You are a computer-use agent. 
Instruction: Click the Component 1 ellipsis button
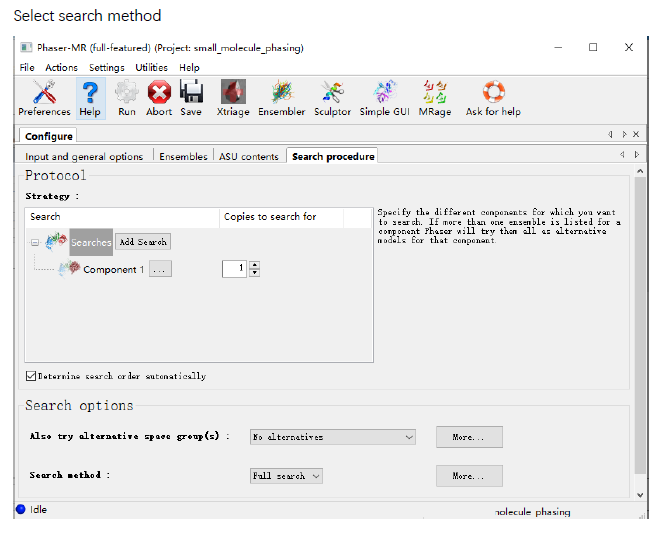[x=160, y=269]
